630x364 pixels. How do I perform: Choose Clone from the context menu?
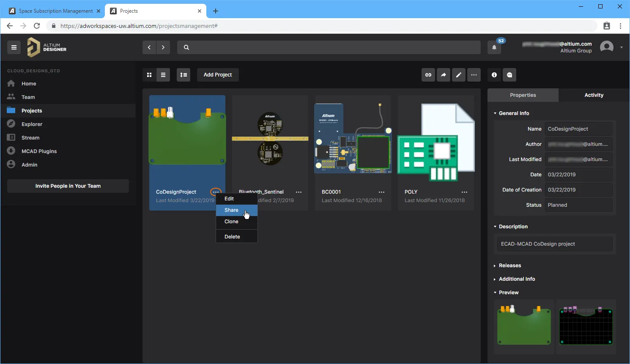coord(237,222)
